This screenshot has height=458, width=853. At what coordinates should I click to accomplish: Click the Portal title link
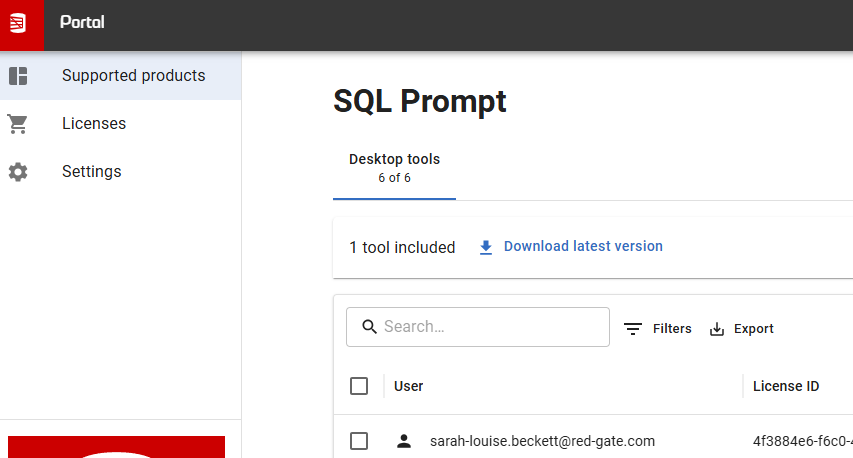tap(82, 22)
